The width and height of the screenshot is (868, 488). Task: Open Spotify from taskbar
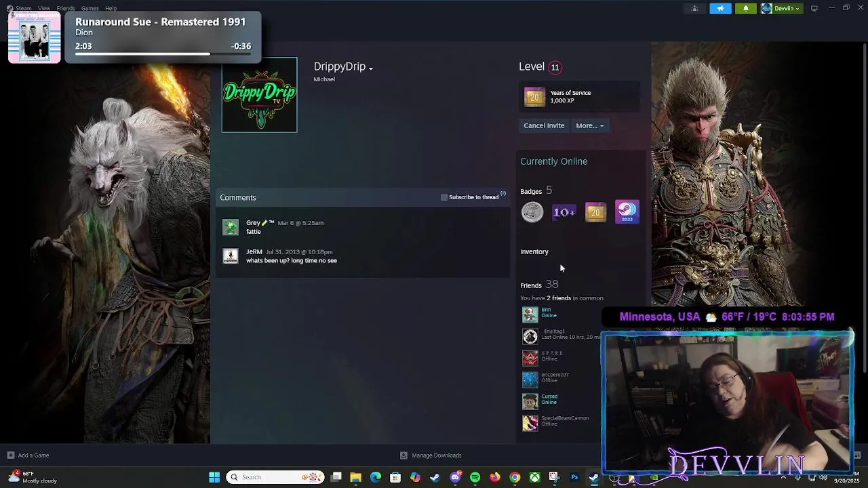tap(475, 477)
